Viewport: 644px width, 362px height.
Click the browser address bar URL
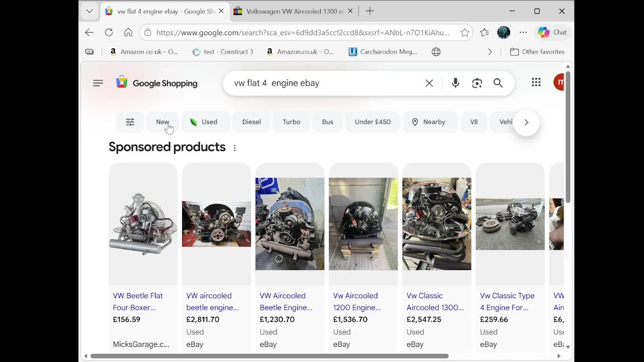303,33
